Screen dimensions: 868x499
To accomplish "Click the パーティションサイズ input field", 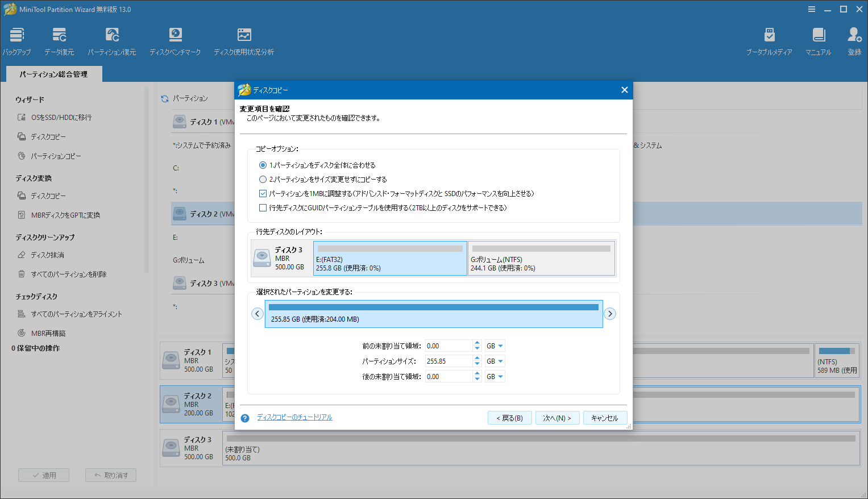I will 448,360.
